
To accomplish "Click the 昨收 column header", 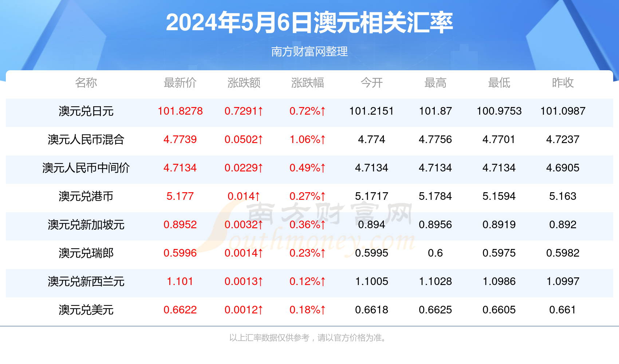I will coord(563,83).
